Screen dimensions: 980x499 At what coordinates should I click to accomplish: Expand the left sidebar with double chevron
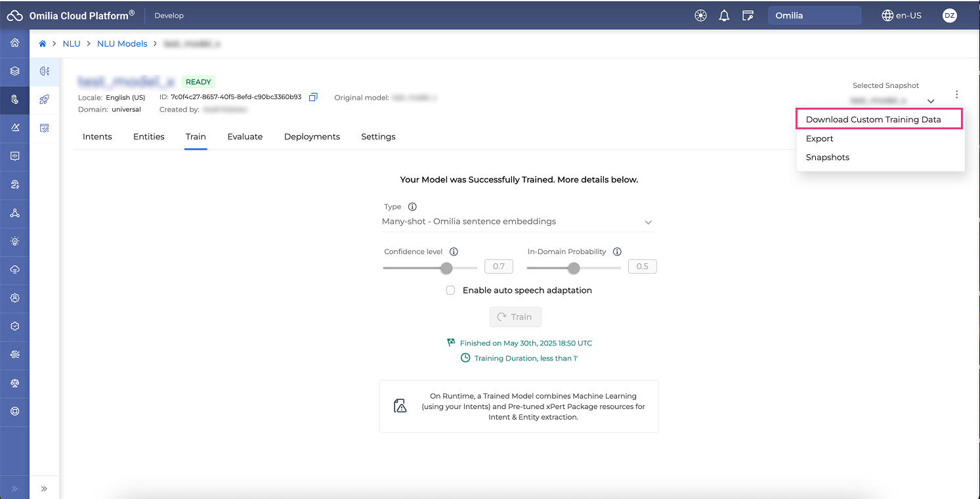(x=44, y=488)
